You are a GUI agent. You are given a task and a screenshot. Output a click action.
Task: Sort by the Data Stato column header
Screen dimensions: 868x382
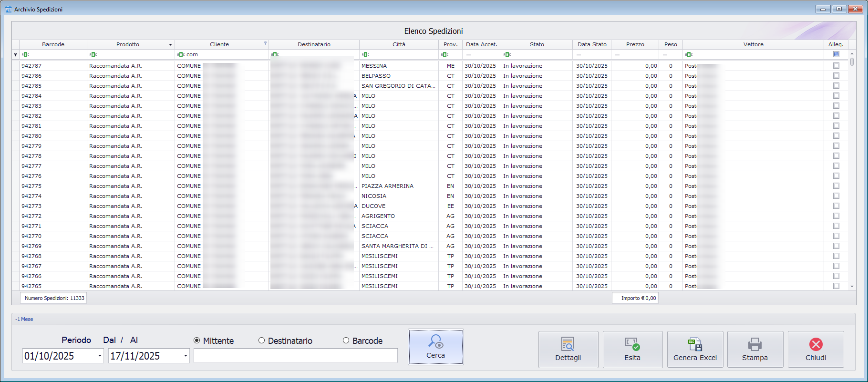coord(592,44)
